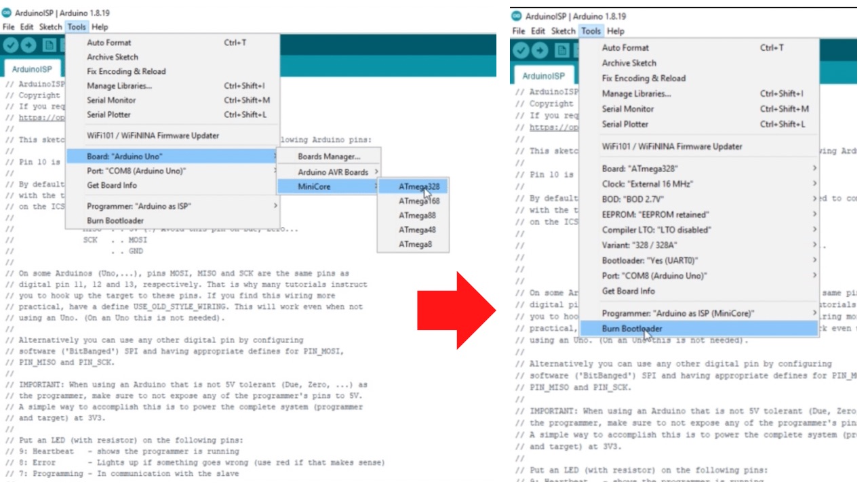Select the ATmega88 board
868x488 pixels.
413,216
